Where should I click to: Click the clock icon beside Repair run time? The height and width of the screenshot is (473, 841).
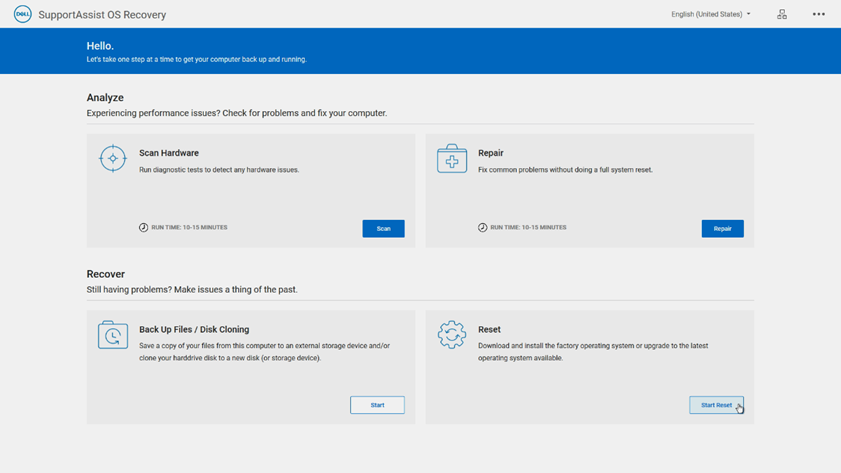point(483,228)
